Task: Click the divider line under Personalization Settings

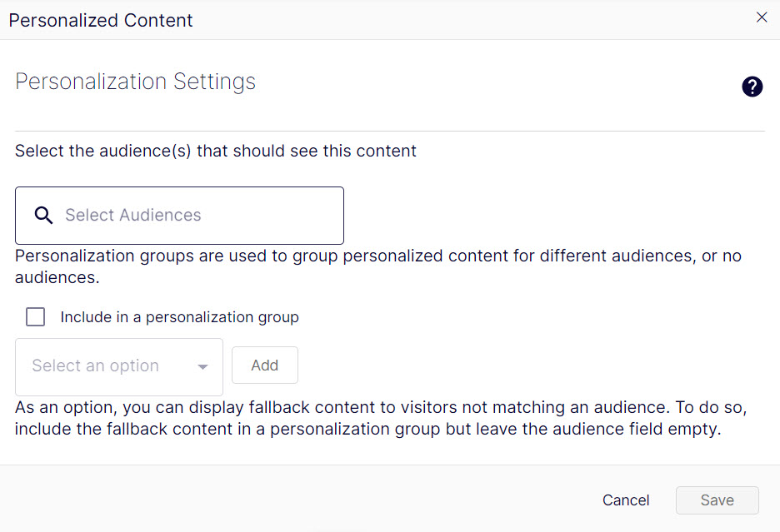Action: coord(390,132)
